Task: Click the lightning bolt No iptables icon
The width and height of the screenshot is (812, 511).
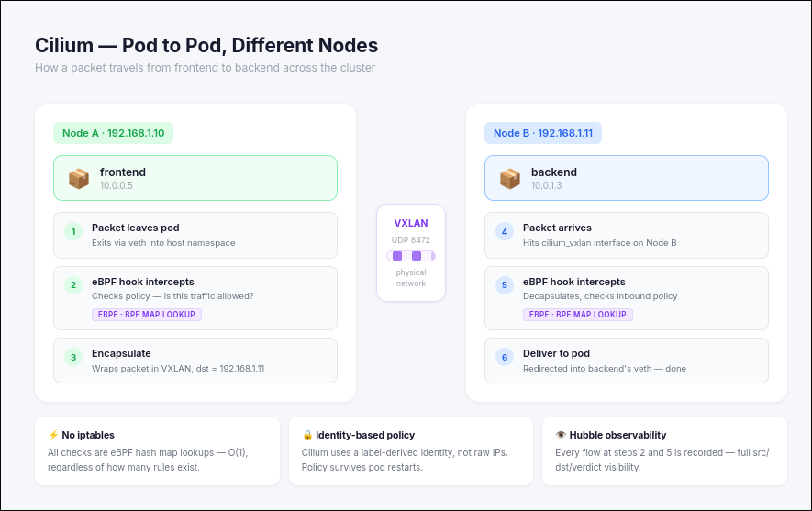Action: point(53,435)
